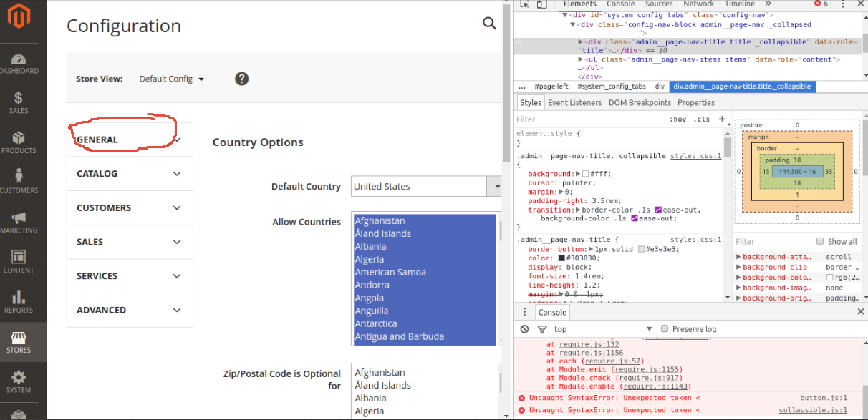Switch to the Event Listeners tab
This screenshot has width=868, height=420.
(575, 102)
